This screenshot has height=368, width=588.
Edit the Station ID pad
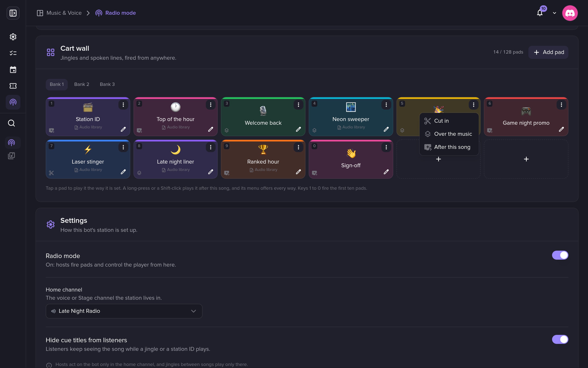(x=123, y=129)
